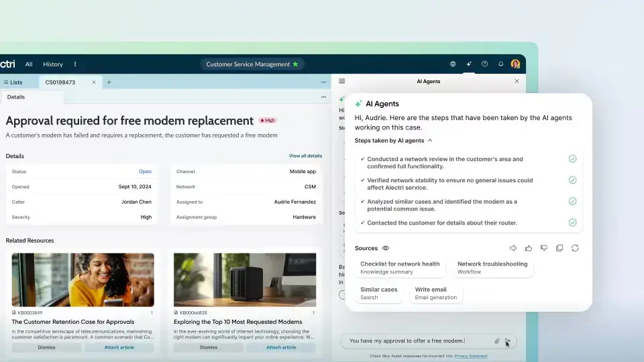Image resolution: width=644 pixels, height=362 pixels.
Task: Play the response aloud with speaker icon
Action: 513,248
